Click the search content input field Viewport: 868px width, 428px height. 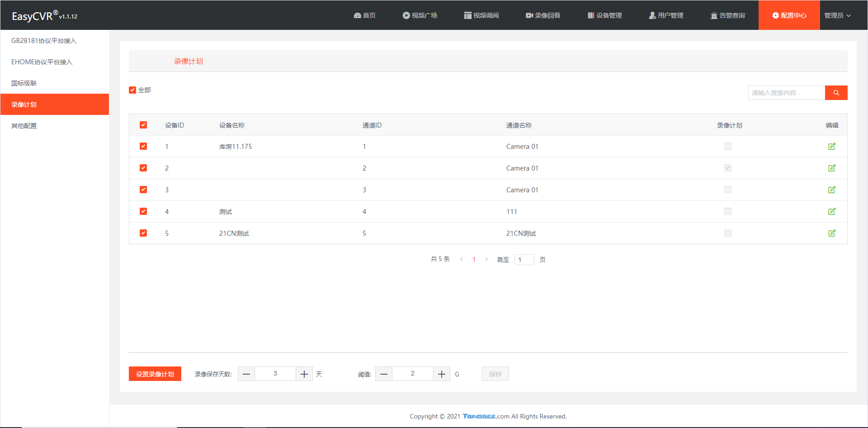click(786, 93)
